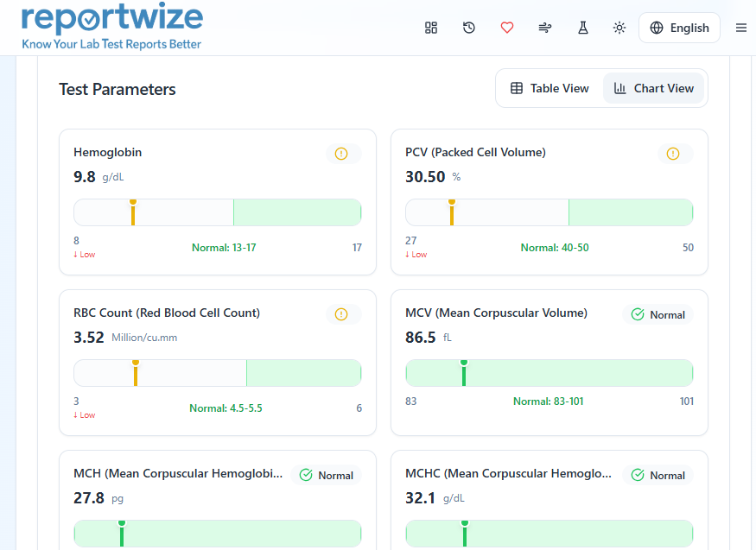This screenshot has width=756, height=550.
Task: Open the dashboard grid icon
Action: pyautogui.click(x=431, y=27)
